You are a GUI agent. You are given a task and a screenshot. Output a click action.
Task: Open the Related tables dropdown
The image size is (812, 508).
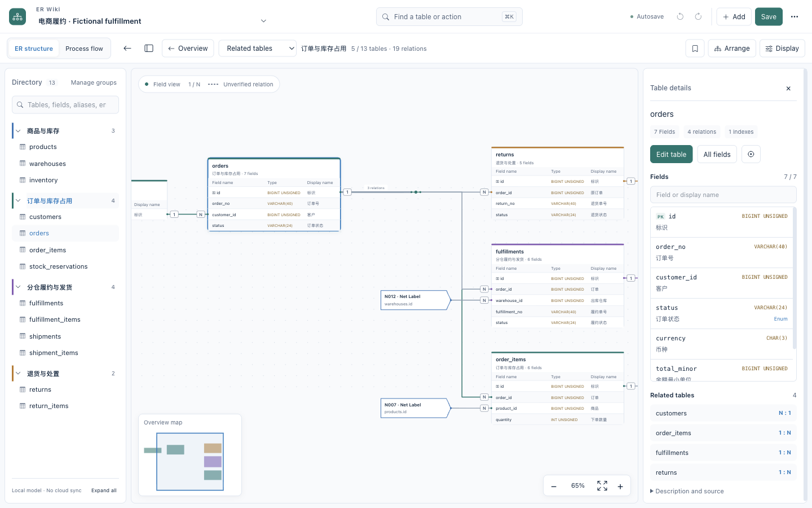[257, 49]
